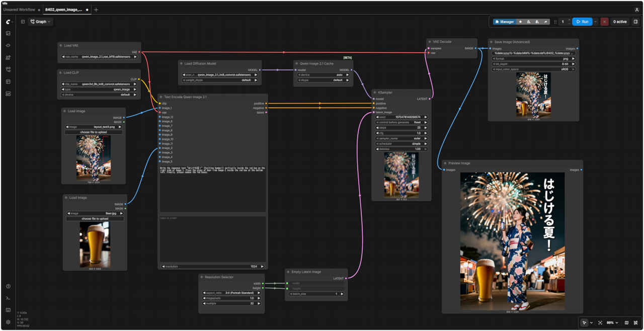Collapse the Load VAE node via its dot

[60, 45]
